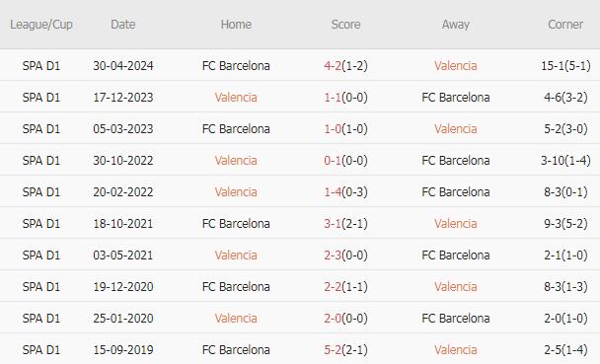
Task: Click FC Barcelona home on 05-03-2023 row
Action: coord(236,129)
